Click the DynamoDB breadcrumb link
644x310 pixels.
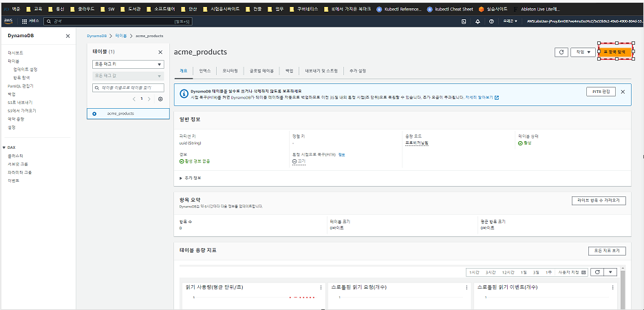[x=96, y=37]
